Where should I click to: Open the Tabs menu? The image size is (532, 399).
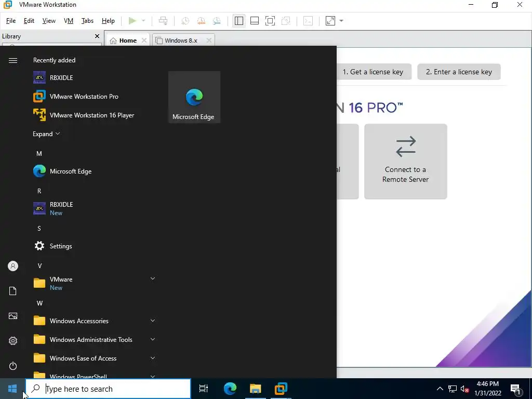(x=87, y=21)
